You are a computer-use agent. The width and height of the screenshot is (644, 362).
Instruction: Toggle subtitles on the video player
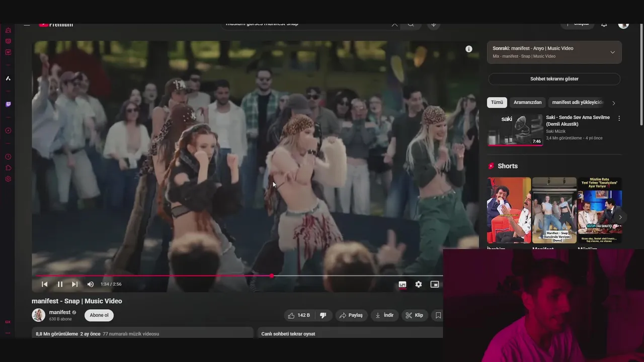pyautogui.click(x=403, y=284)
